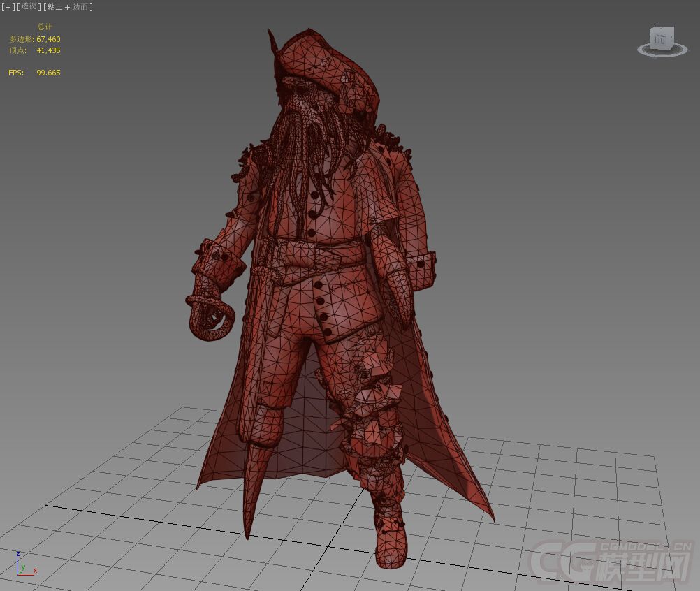Click the 多边形 label in statistics

pyautogui.click(x=22, y=39)
